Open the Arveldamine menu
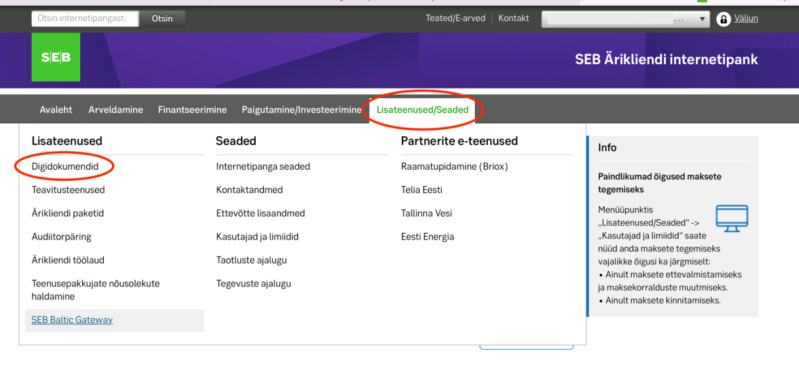799x383 pixels. coord(116,110)
